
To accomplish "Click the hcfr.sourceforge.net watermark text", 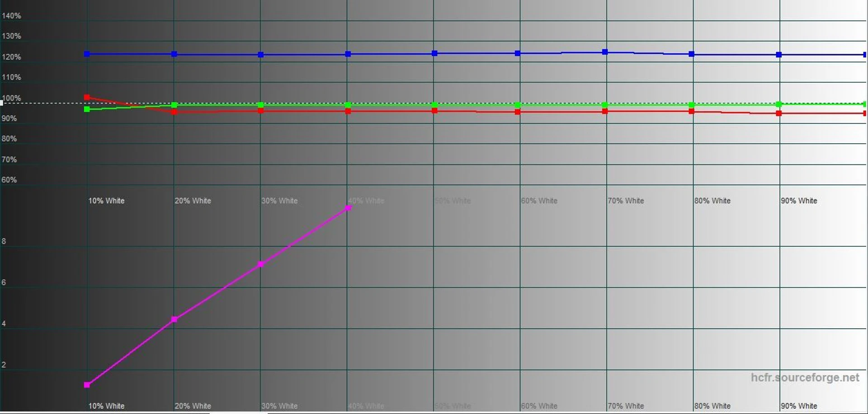I will pyautogui.click(x=805, y=377).
